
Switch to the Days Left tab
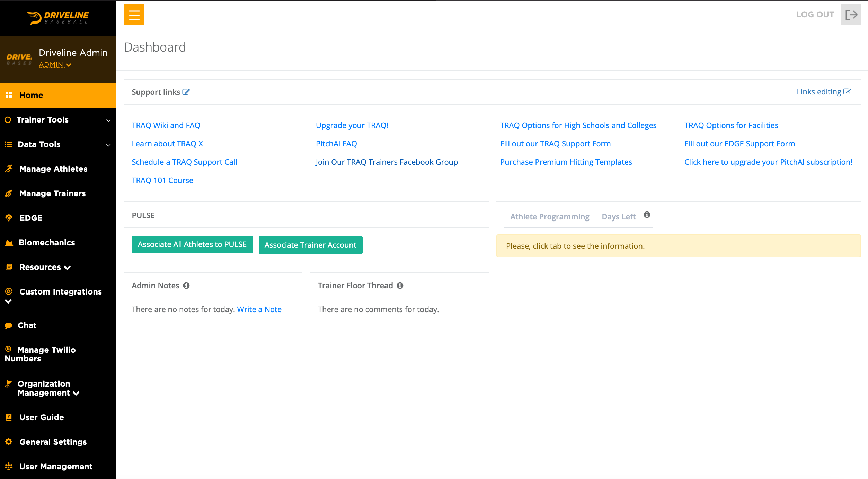tap(619, 217)
